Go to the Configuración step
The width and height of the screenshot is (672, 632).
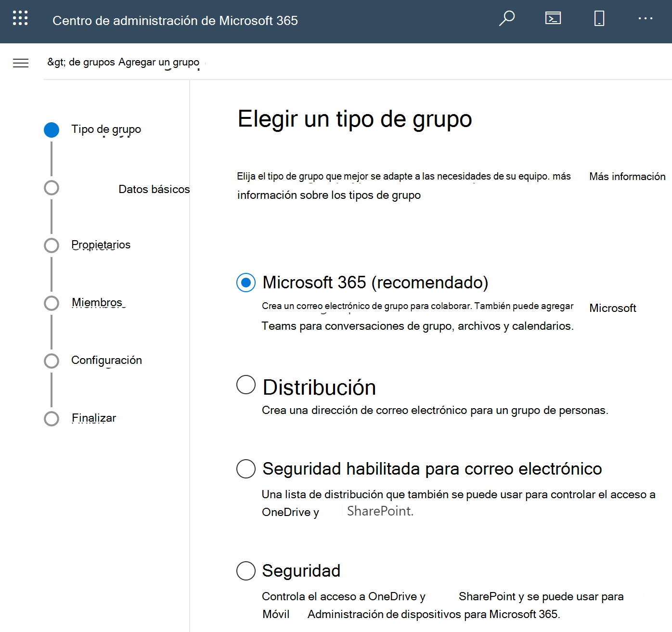(106, 360)
